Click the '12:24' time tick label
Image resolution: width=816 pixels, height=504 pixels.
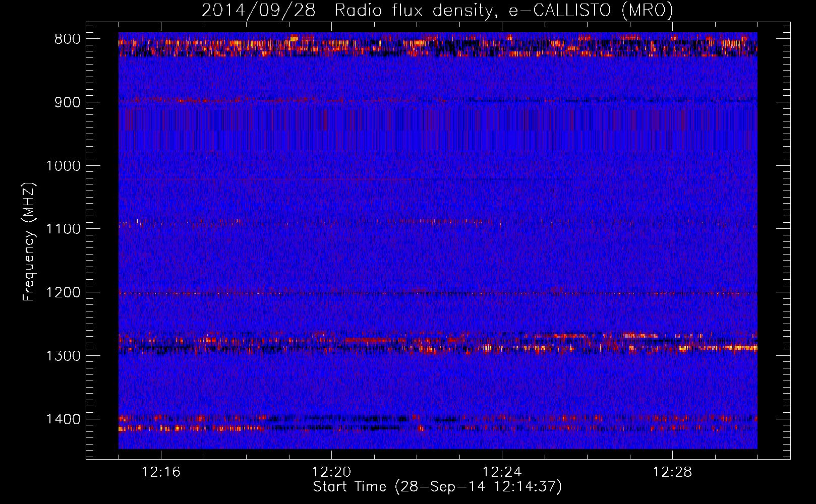click(x=502, y=472)
